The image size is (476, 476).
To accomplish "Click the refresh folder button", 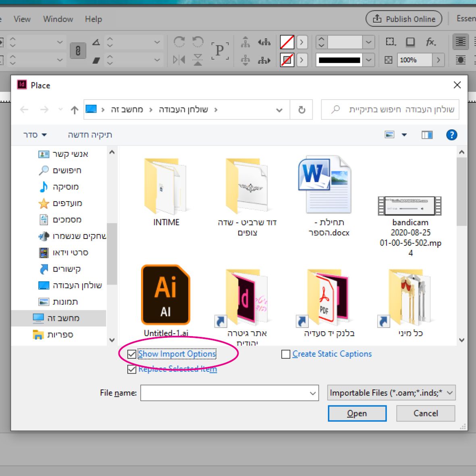I will [301, 110].
